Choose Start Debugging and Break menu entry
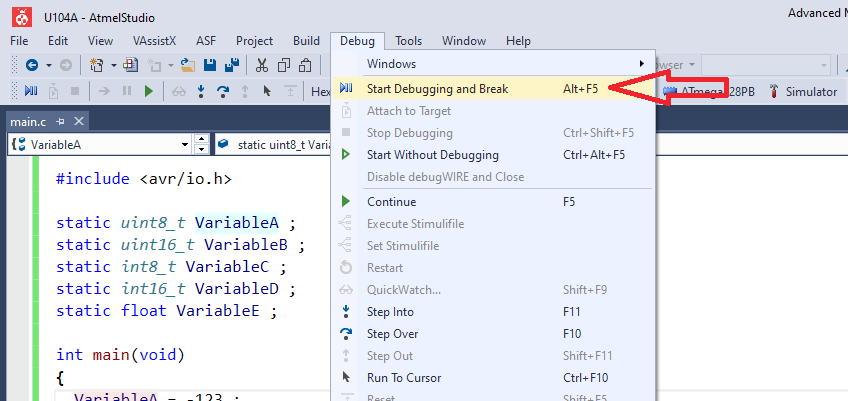This screenshot has width=853, height=401. point(437,89)
